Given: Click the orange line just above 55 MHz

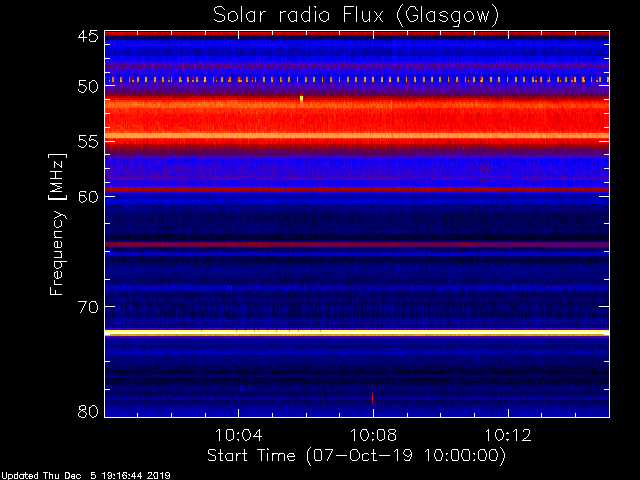Looking at the screenshot, I should (x=357, y=135).
